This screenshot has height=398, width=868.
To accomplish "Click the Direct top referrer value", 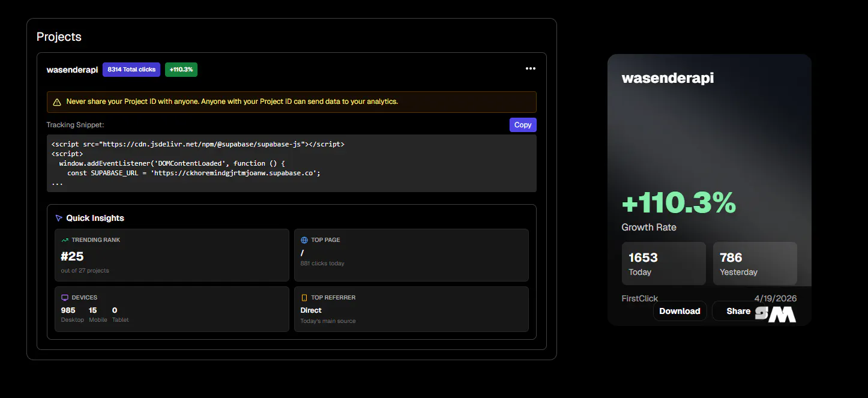I will click(x=311, y=310).
